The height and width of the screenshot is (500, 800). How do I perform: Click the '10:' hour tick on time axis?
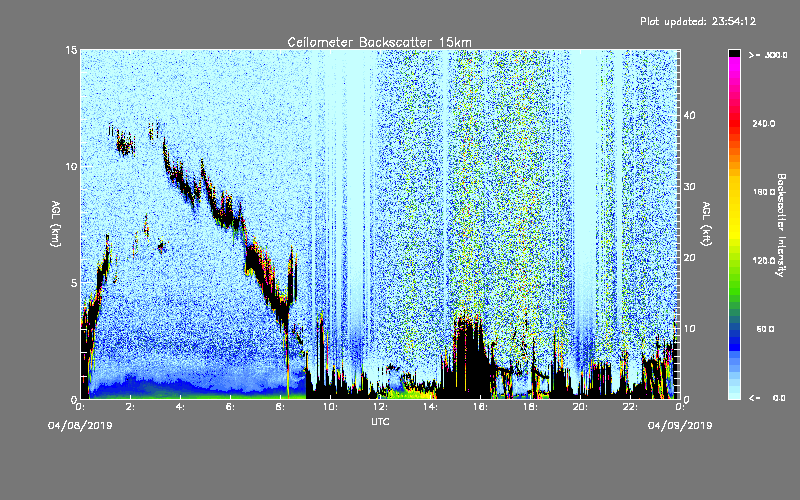tap(330, 407)
